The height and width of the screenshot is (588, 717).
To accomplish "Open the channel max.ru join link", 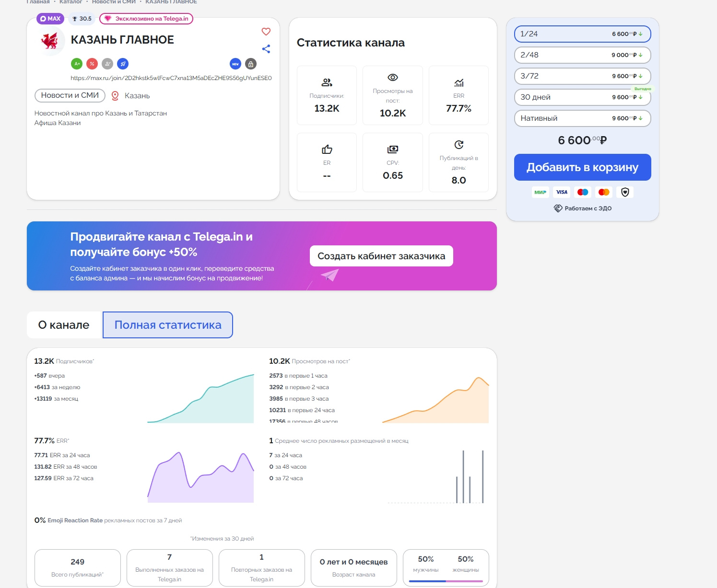I will tap(171, 78).
